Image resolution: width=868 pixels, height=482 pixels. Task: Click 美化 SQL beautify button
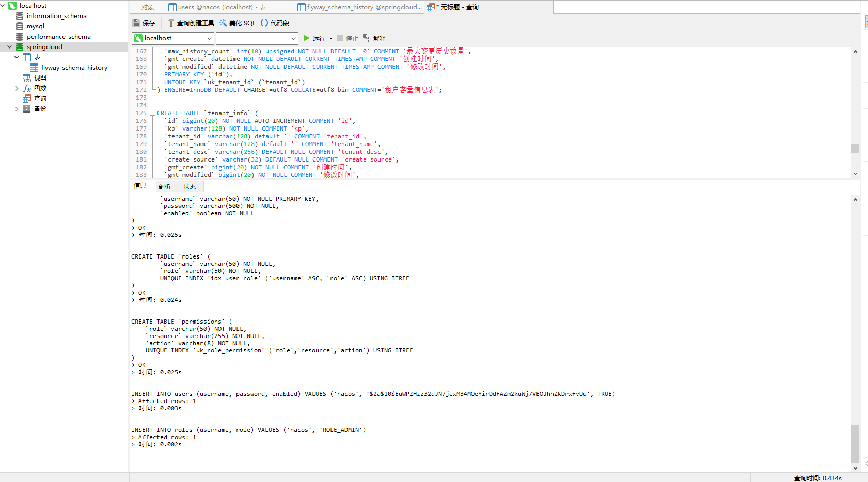pyautogui.click(x=238, y=23)
